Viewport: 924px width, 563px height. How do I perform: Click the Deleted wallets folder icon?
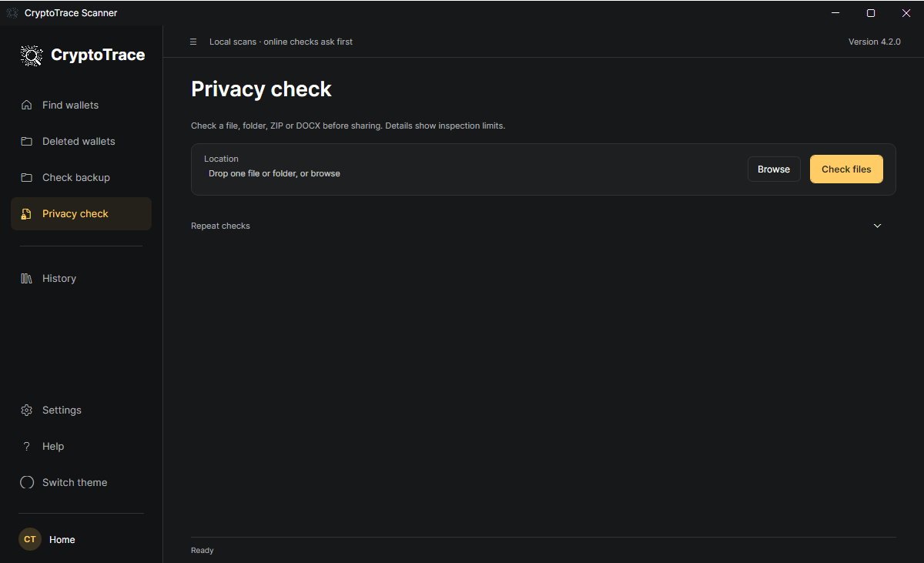[27, 141]
